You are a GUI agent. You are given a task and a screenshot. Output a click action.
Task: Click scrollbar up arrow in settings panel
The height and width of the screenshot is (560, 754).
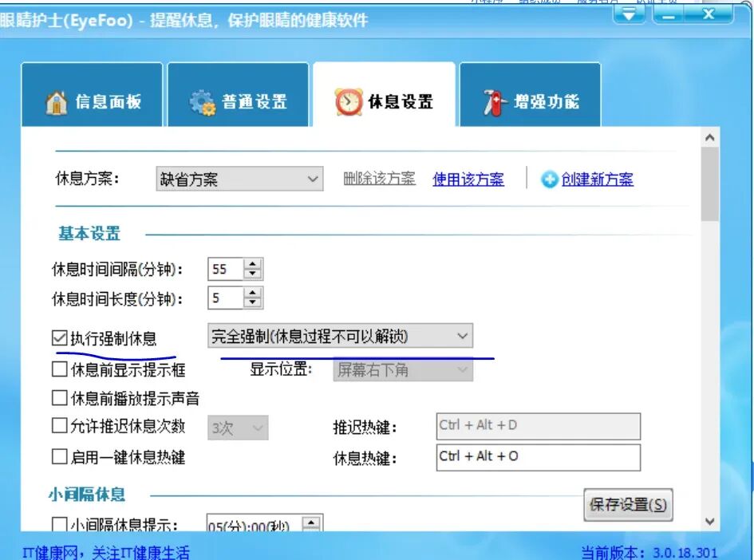click(x=710, y=137)
